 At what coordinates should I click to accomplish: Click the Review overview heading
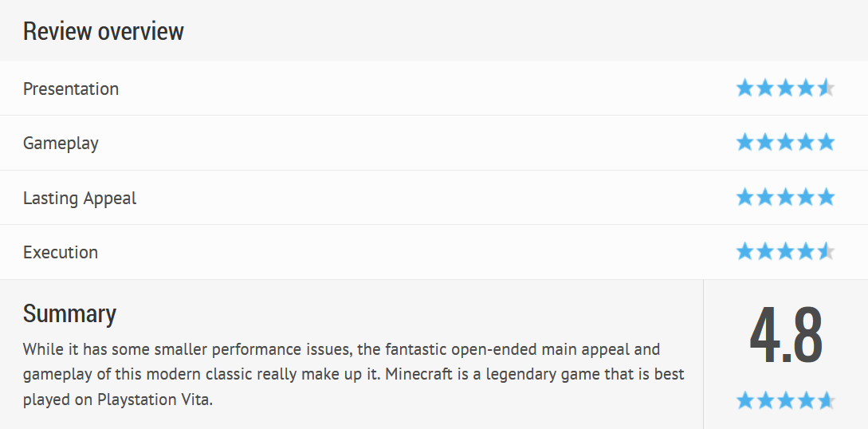point(103,31)
